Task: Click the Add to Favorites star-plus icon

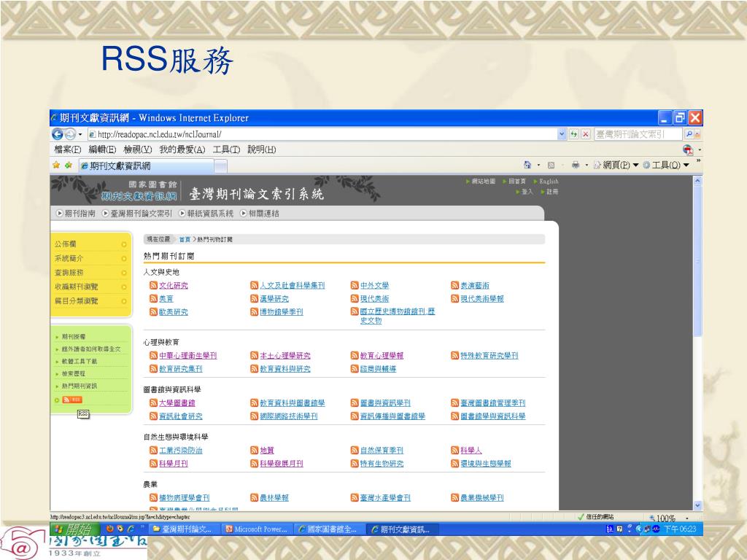Action: (68, 166)
